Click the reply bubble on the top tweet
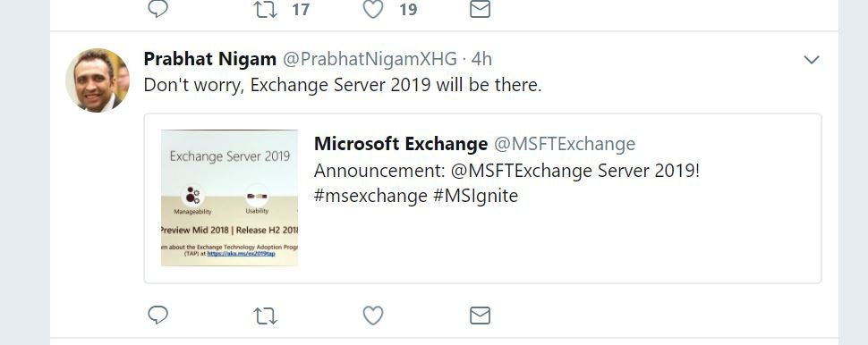 coord(157,8)
